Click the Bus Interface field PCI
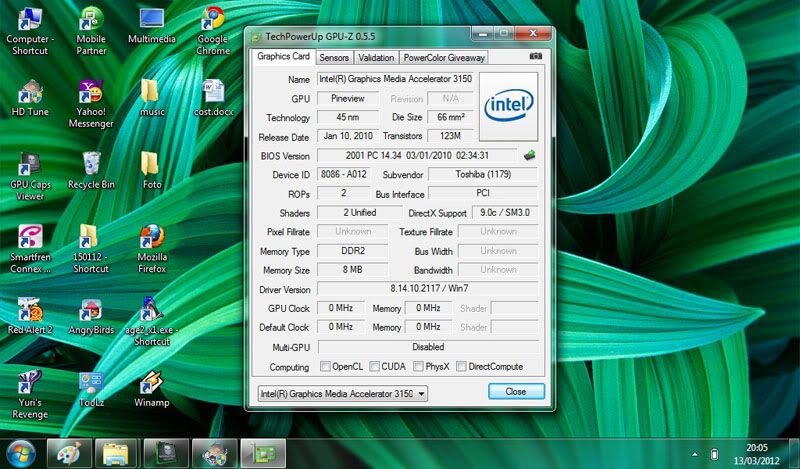800x469 pixels. [483, 193]
